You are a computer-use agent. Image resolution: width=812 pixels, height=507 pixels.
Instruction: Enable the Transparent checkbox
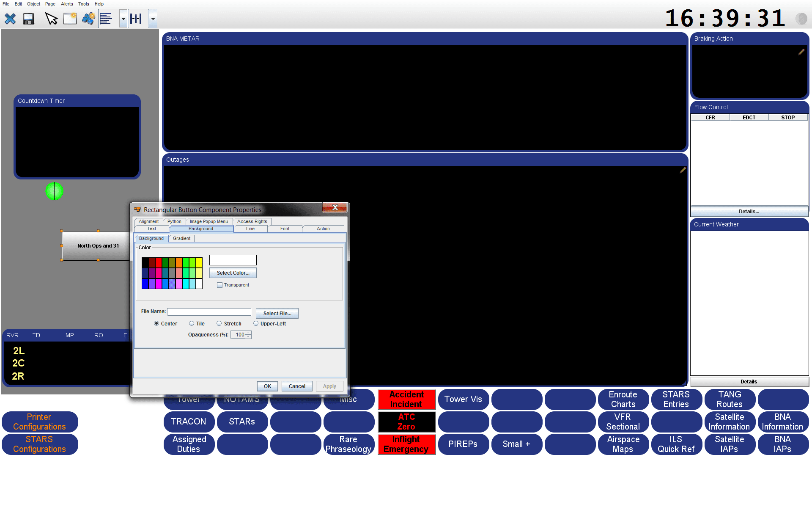(220, 285)
